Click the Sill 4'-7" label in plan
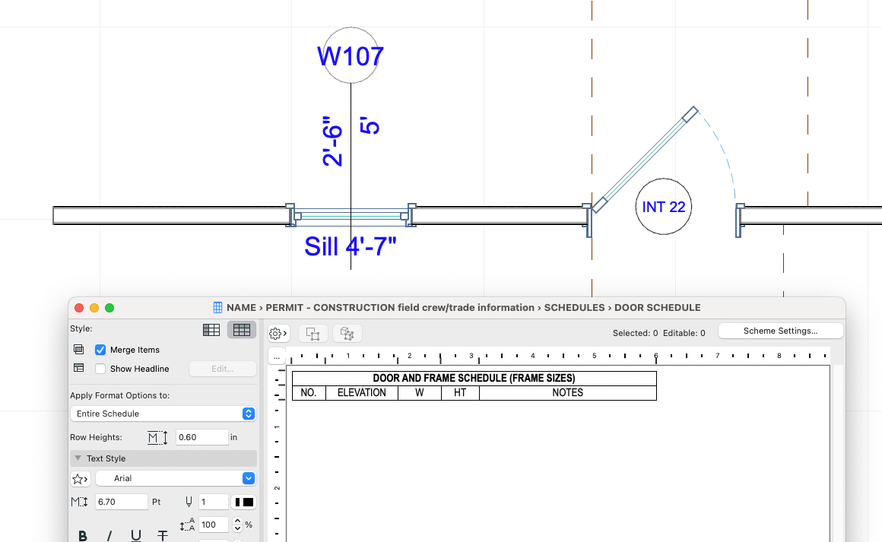Screen dimensions: 882x542 [350, 246]
